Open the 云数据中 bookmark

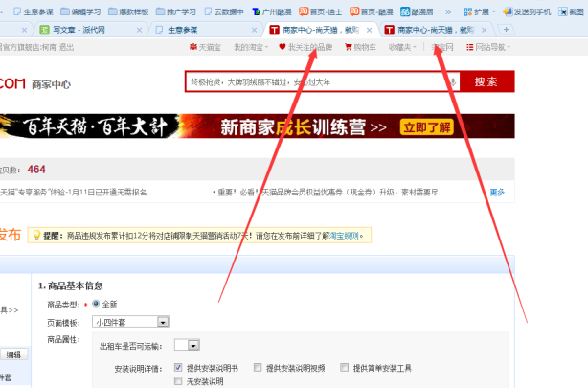click(x=223, y=12)
